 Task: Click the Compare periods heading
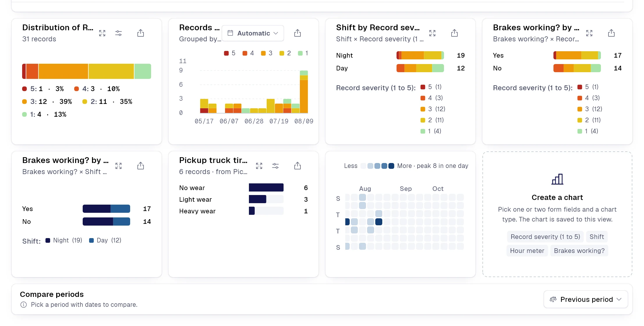[x=52, y=294]
